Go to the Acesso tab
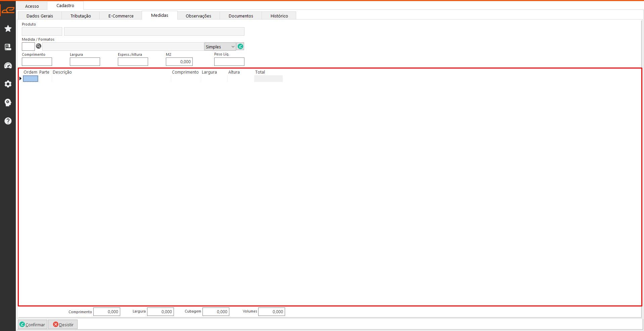Viewport: 644px width, 331px height. click(x=32, y=6)
